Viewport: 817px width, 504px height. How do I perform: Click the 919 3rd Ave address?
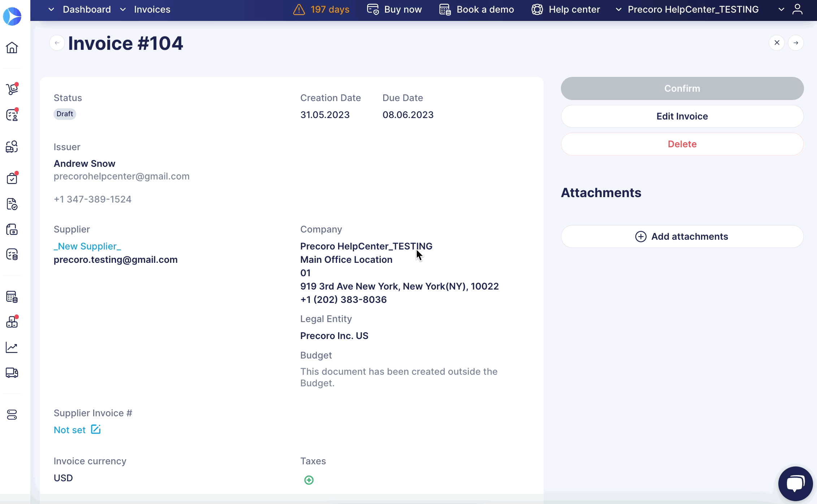pyautogui.click(x=399, y=286)
